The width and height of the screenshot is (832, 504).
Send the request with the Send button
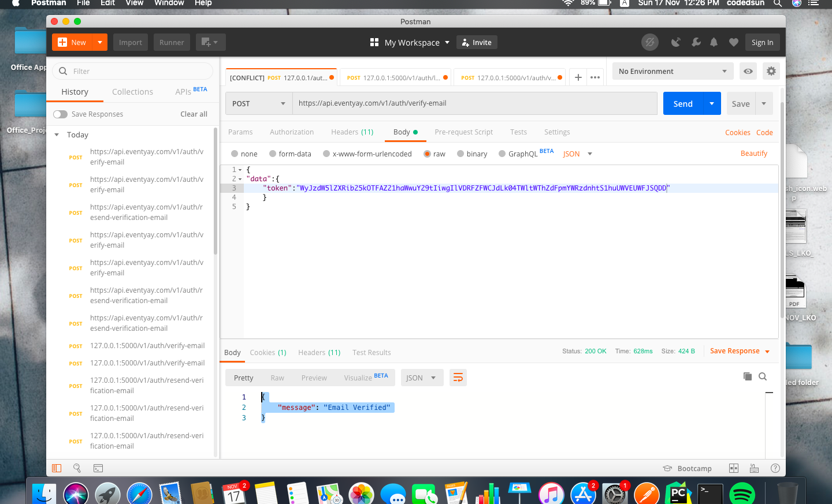[x=683, y=103]
